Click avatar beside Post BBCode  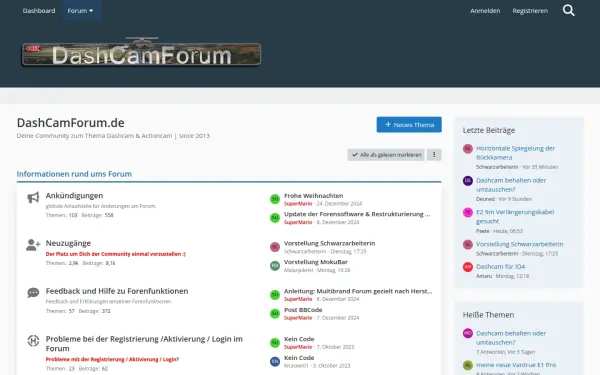pyautogui.click(x=275, y=313)
